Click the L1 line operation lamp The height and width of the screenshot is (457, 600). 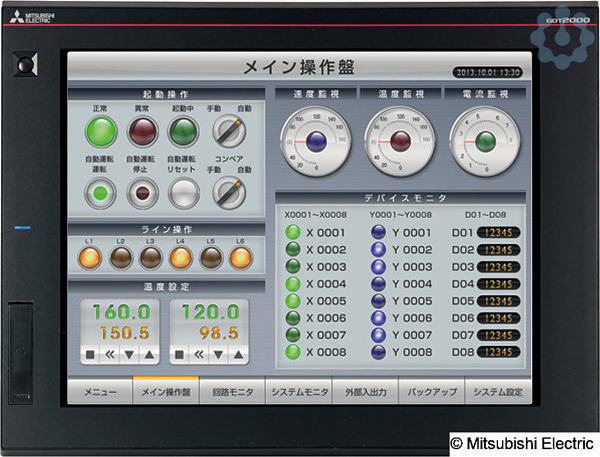point(91,257)
